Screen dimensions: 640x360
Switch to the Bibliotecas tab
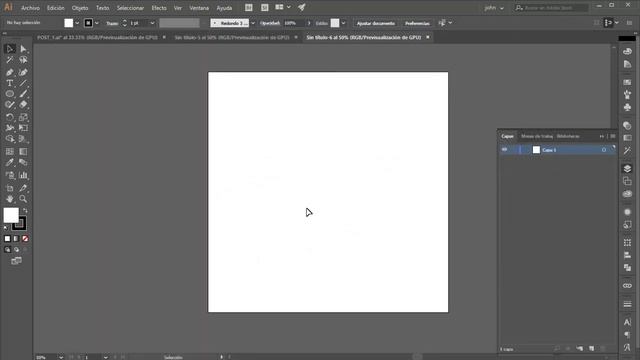[x=568, y=136]
